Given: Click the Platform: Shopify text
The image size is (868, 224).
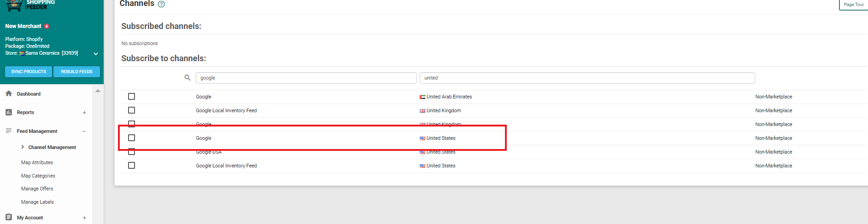Looking at the screenshot, I should (x=24, y=39).
